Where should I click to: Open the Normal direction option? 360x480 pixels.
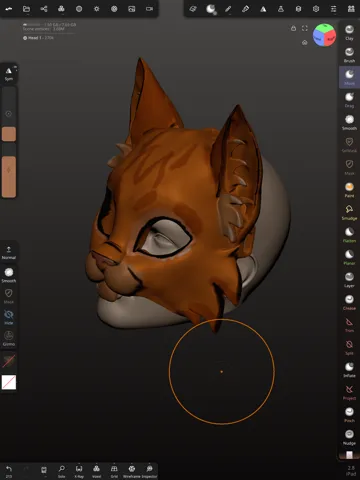pyautogui.click(x=9, y=253)
